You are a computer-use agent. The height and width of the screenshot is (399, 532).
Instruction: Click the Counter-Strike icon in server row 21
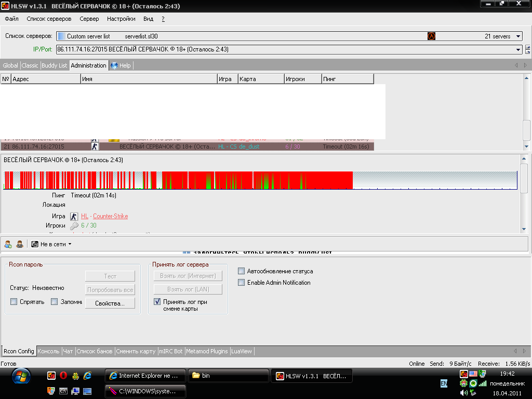point(95,147)
